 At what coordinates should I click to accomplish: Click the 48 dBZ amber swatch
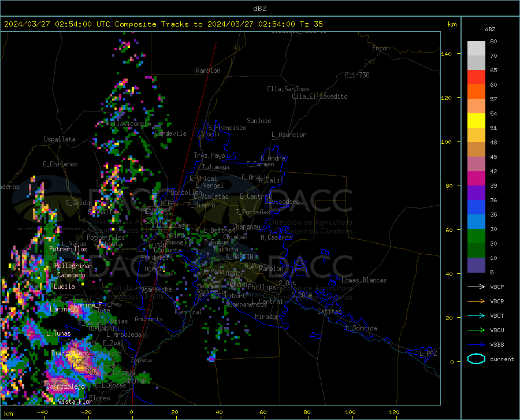pos(476,135)
